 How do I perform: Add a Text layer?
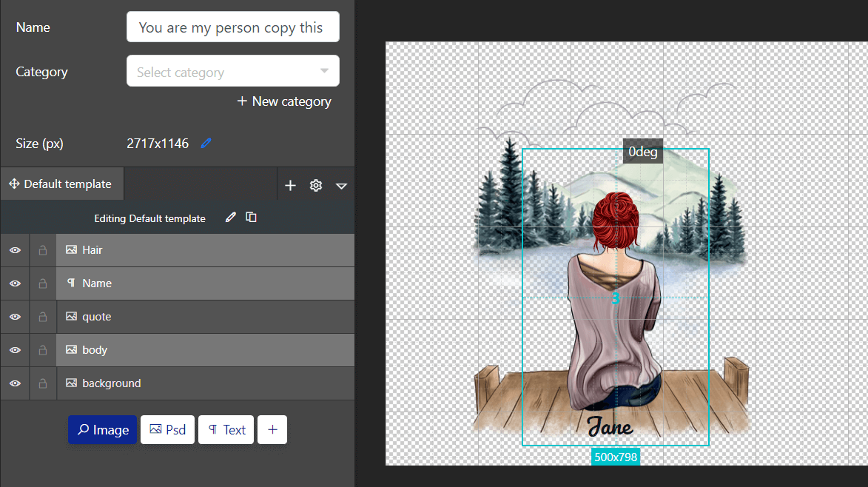click(226, 430)
